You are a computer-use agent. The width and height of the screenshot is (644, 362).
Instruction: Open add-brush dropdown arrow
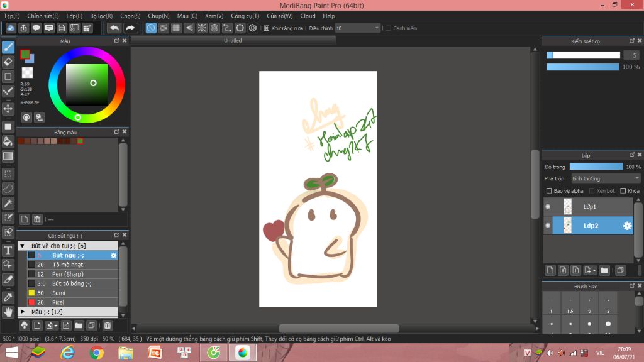(56, 326)
